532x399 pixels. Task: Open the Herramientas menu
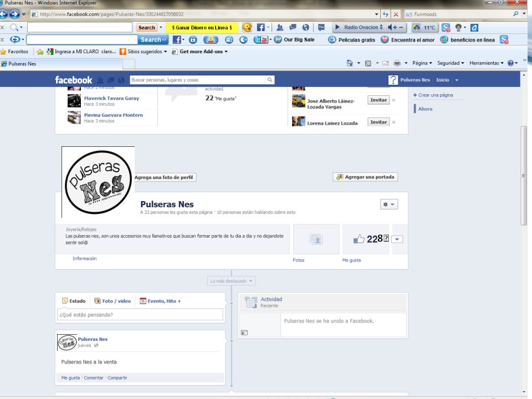[x=487, y=63]
